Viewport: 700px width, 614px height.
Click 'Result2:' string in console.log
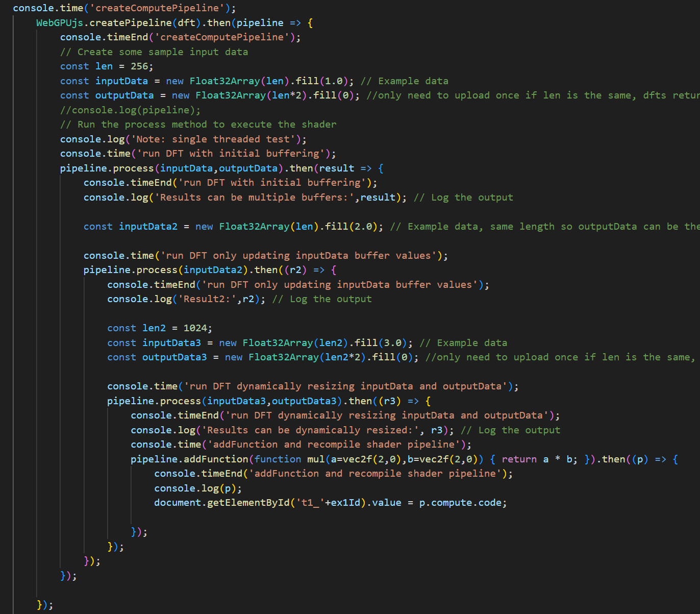[x=207, y=299]
